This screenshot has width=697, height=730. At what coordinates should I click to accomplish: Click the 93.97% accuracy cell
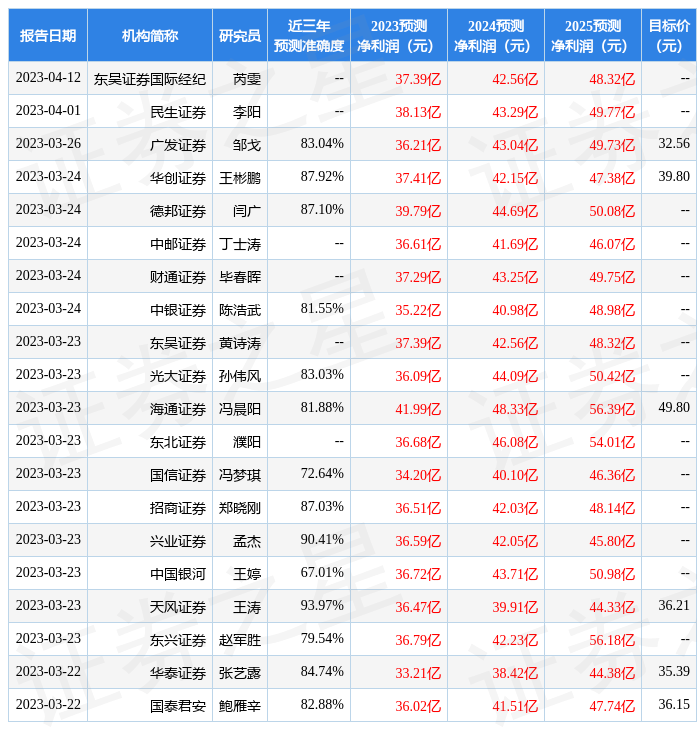click(x=322, y=606)
